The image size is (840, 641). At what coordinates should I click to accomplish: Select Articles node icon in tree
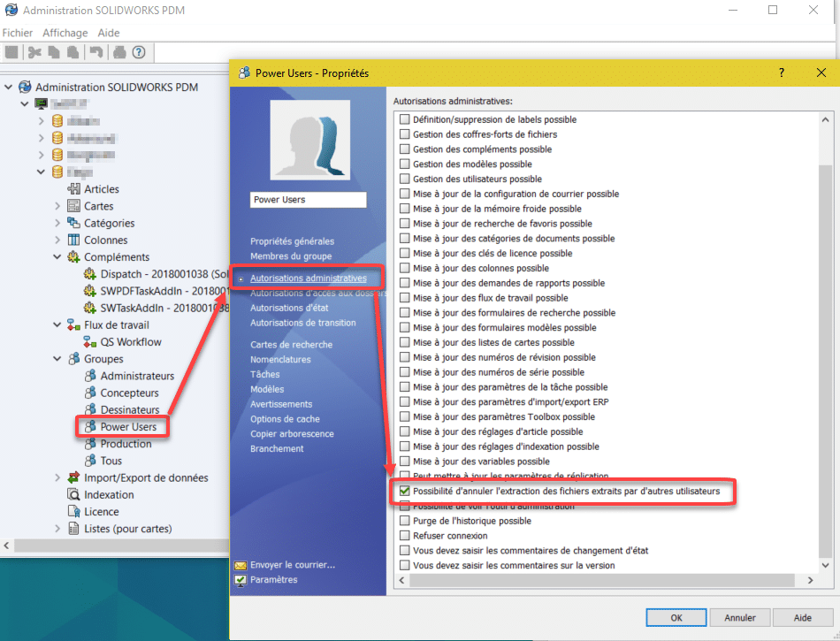73,189
